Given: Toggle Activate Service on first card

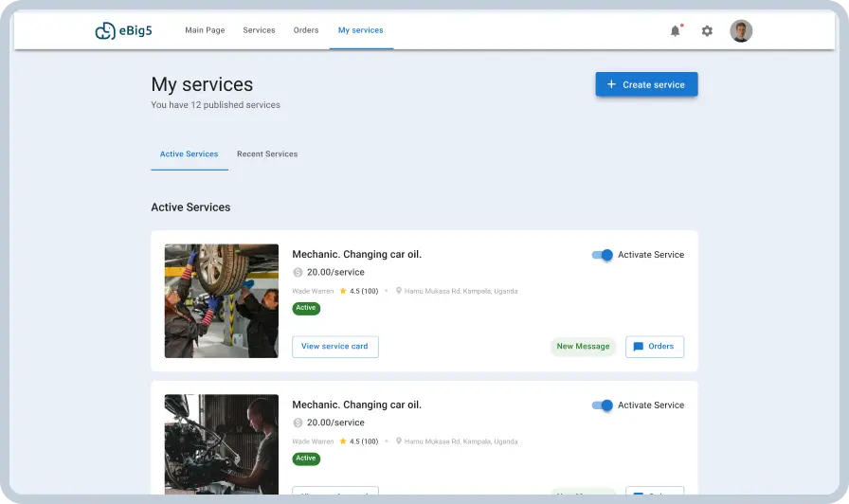Looking at the screenshot, I should 602,255.
